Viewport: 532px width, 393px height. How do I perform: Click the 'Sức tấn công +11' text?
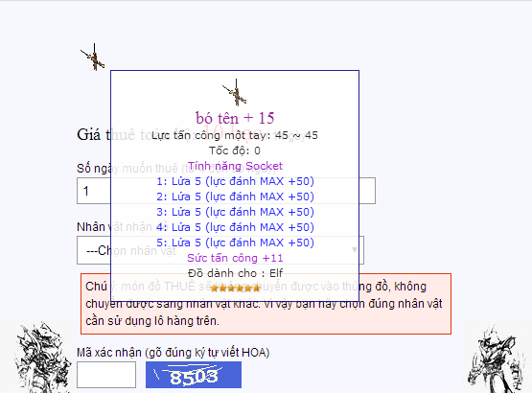235,258
